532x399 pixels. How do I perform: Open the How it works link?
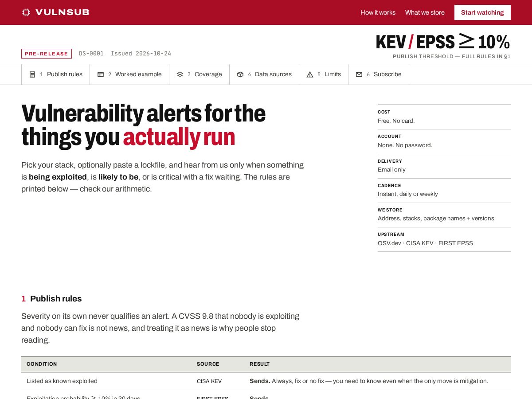pyautogui.click(x=378, y=12)
